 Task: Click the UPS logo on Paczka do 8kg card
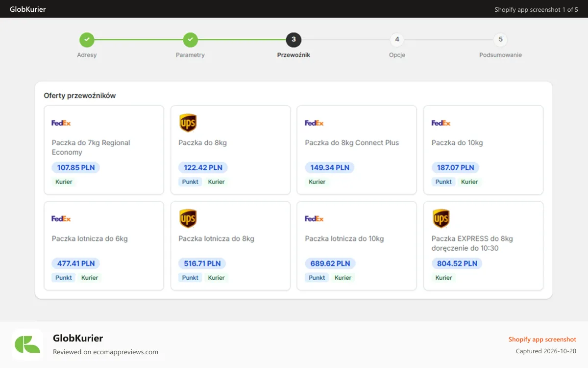(188, 123)
